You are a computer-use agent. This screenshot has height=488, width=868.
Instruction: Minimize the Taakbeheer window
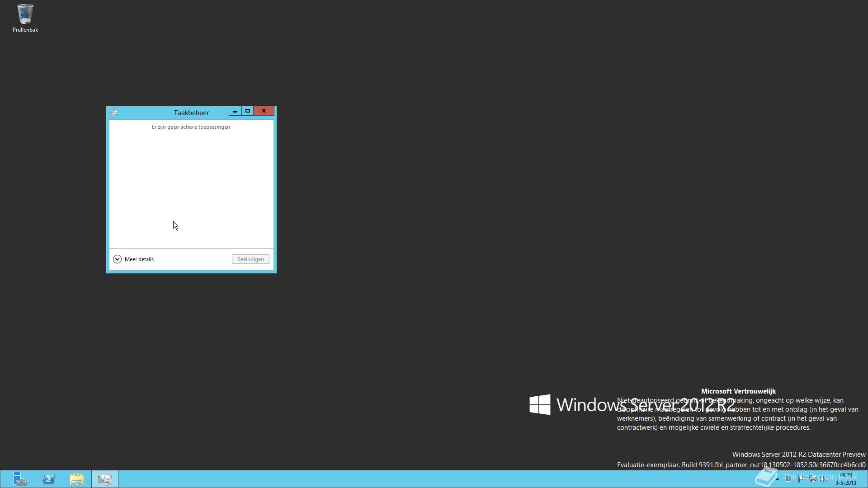pos(235,111)
